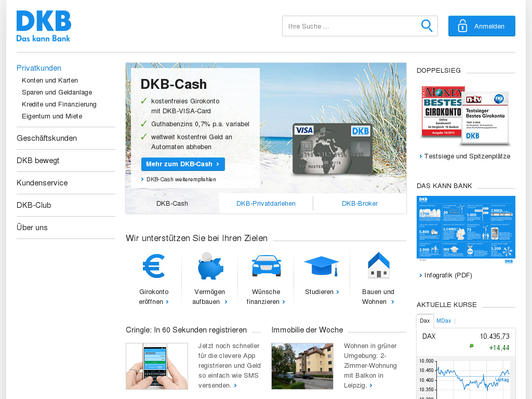Open Eigentum und Miete

point(52,116)
